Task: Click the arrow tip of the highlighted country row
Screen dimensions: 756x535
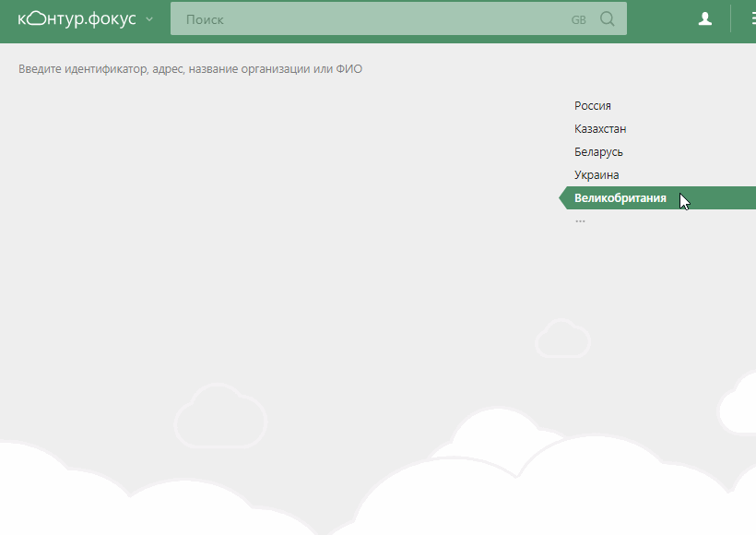Action: click(562, 197)
